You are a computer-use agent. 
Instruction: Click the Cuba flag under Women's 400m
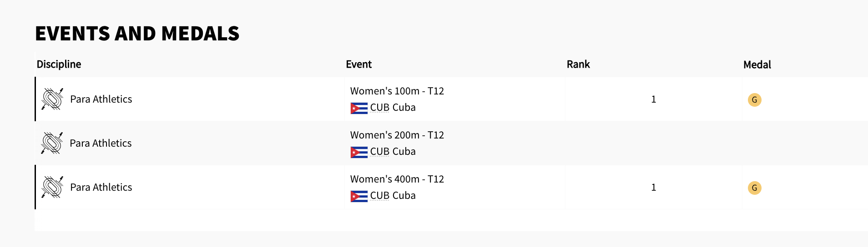[x=359, y=196]
